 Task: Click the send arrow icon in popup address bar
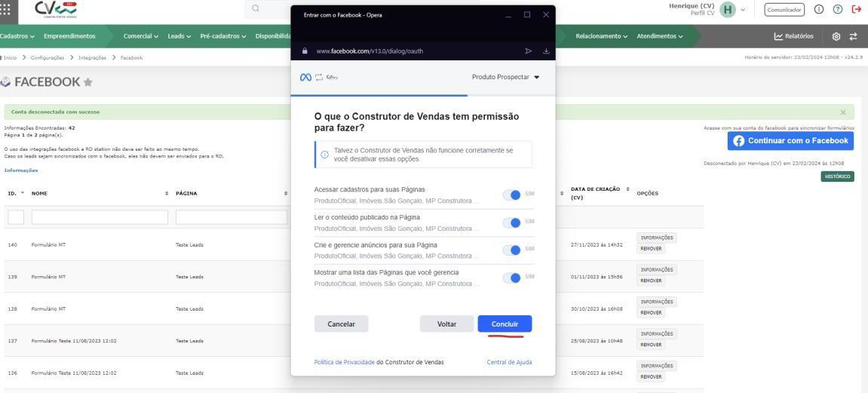point(528,51)
